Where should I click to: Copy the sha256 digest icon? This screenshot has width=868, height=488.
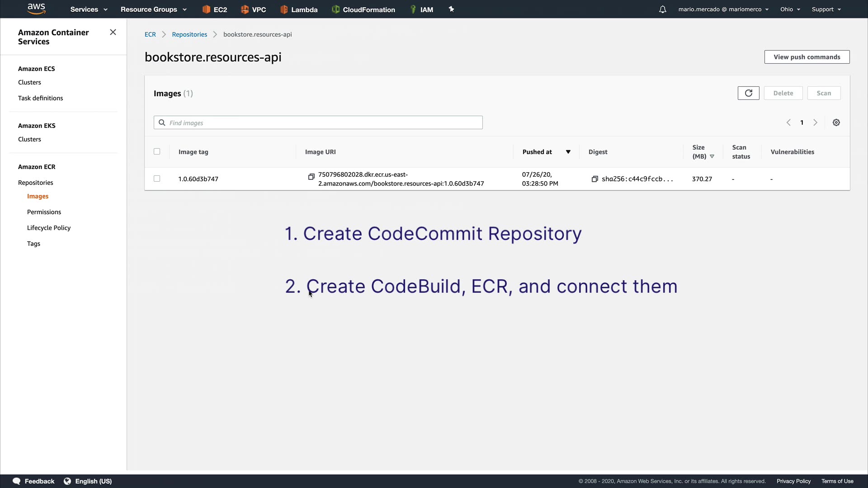594,179
